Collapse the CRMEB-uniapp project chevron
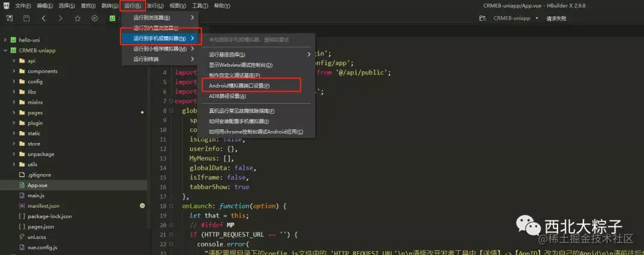Screen dimensions: 644x255 (5, 51)
